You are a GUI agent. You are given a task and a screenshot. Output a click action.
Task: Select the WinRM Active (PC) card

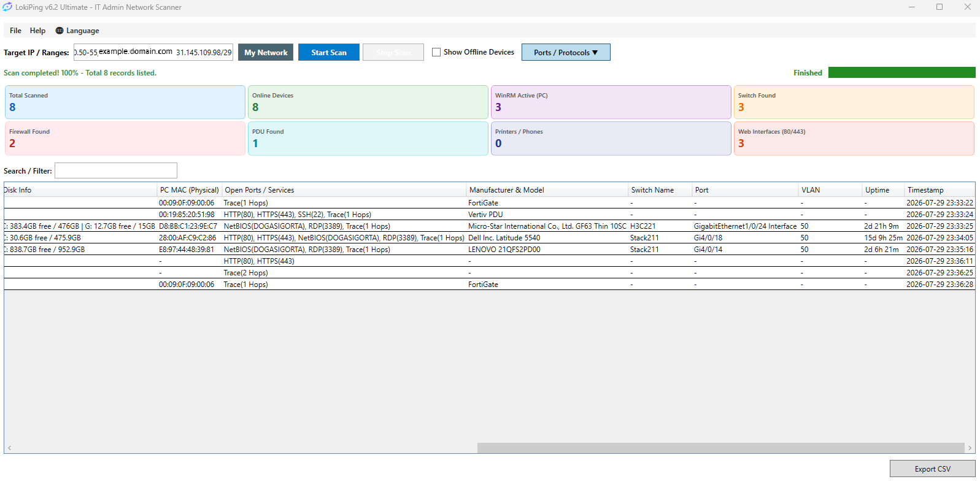pyautogui.click(x=611, y=102)
